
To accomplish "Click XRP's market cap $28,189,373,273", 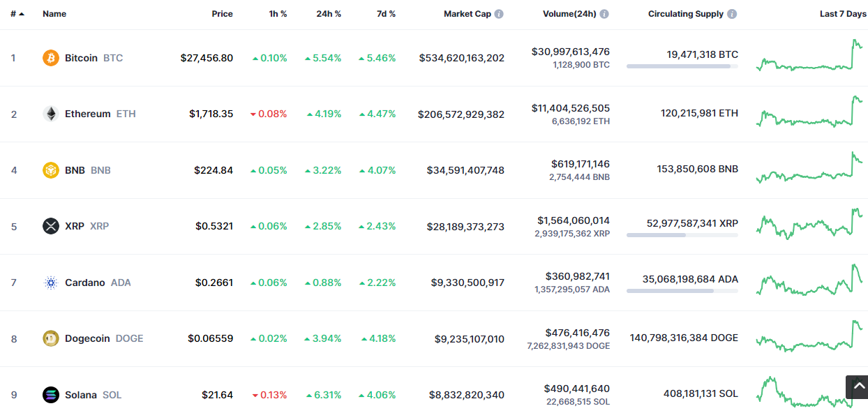I will (466, 226).
